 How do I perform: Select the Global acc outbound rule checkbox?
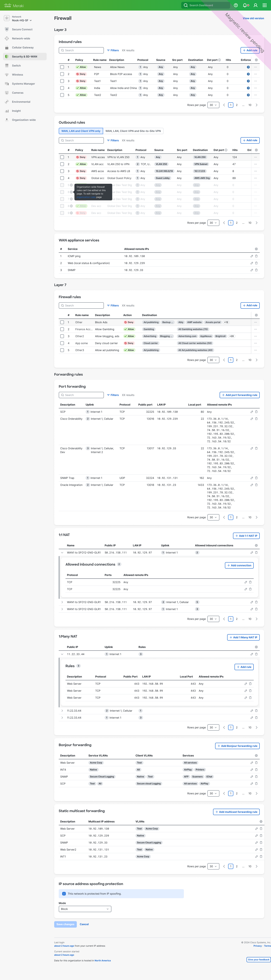(x=62, y=178)
